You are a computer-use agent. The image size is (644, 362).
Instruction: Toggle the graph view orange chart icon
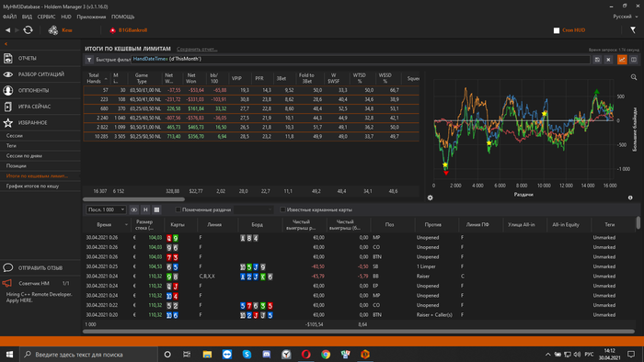(x=622, y=60)
